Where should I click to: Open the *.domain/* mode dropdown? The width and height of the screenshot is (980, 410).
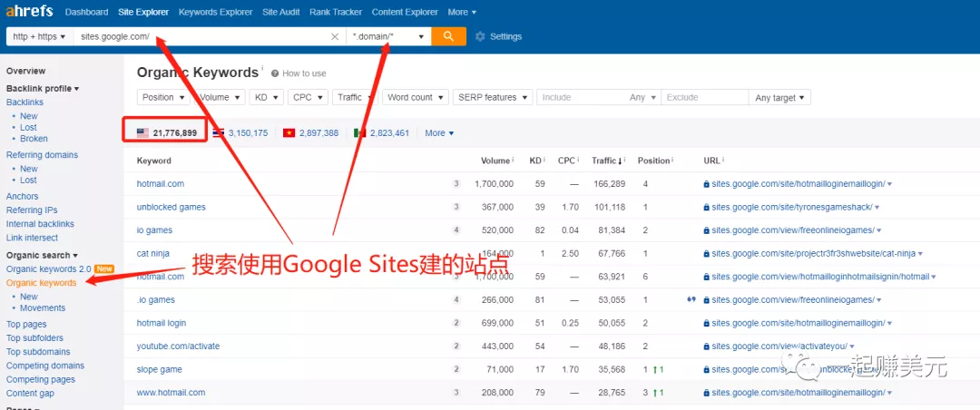pos(388,37)
